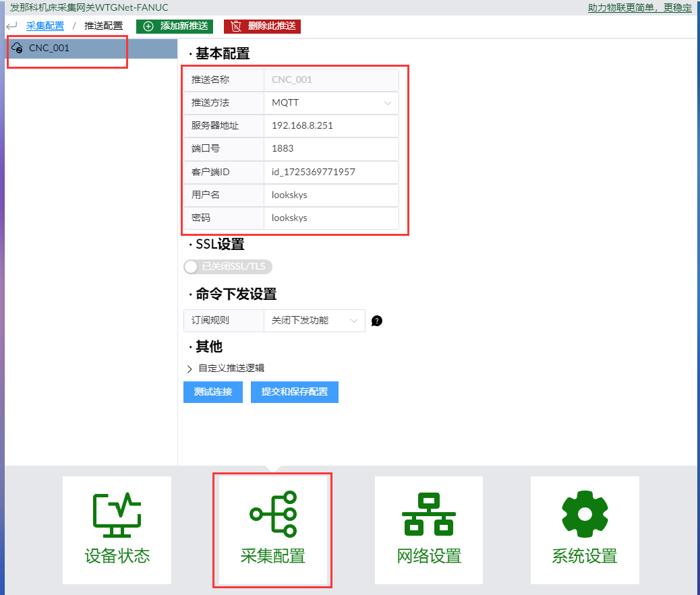Click the 其他 section heading
700x595 pixels.
(x=209, y=346)
